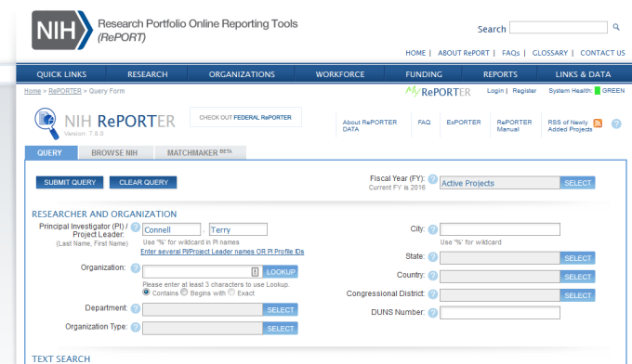Click the search magnifier icon
Screen dimensions: 632x364
[616, 27]
